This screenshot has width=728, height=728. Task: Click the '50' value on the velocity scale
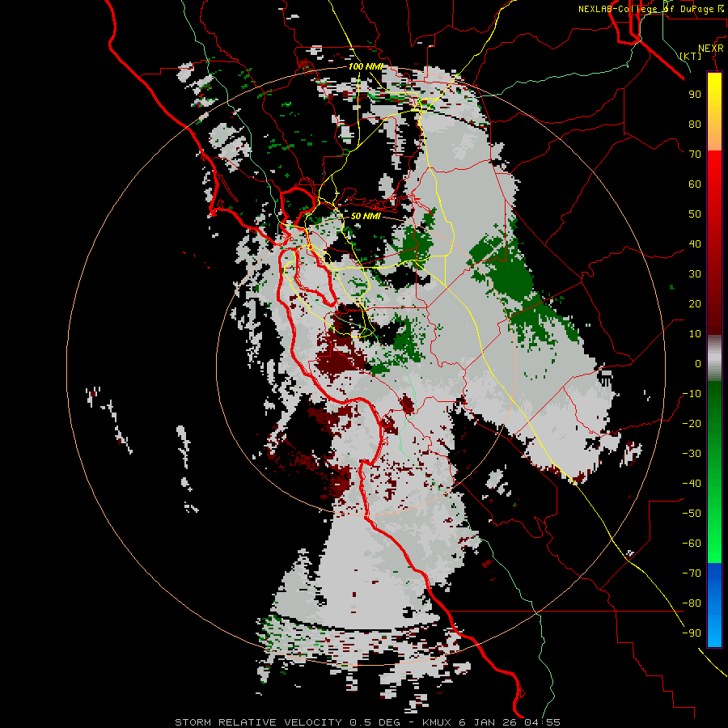point(695,214)
